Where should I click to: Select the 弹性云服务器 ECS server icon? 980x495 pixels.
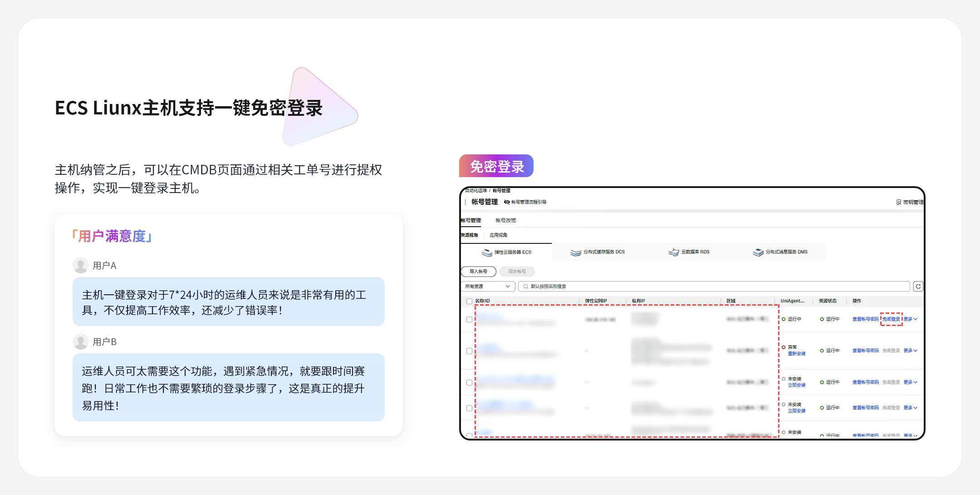(x=487, y=252)
